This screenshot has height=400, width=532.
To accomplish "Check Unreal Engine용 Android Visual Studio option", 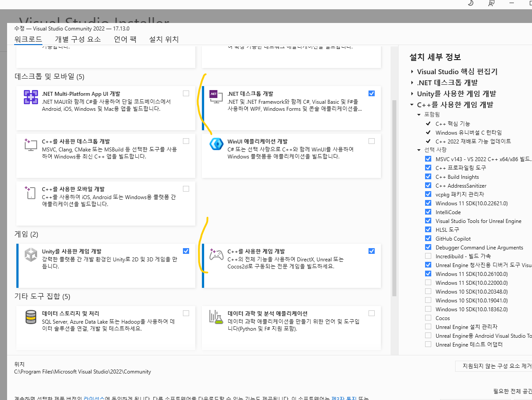I will (x=428, y=336).
